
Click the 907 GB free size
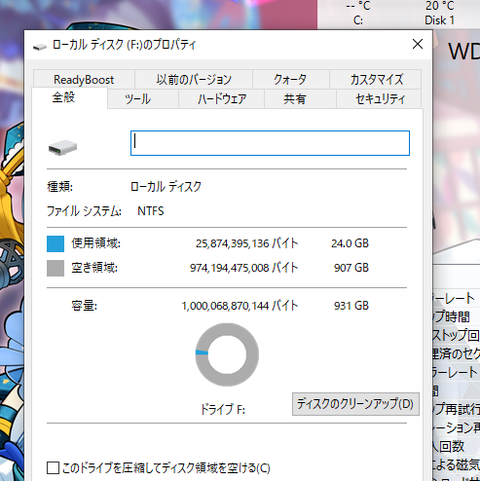pos(351,268)
